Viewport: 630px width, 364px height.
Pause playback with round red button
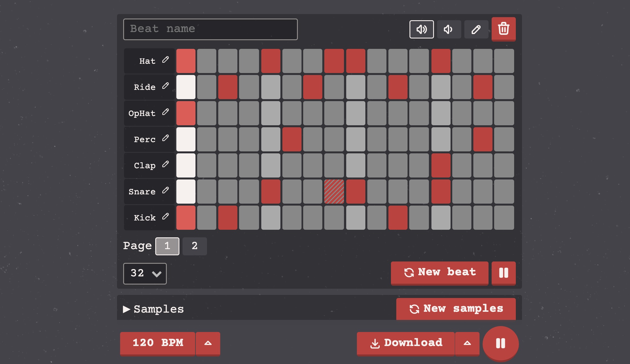coord(500,343)
